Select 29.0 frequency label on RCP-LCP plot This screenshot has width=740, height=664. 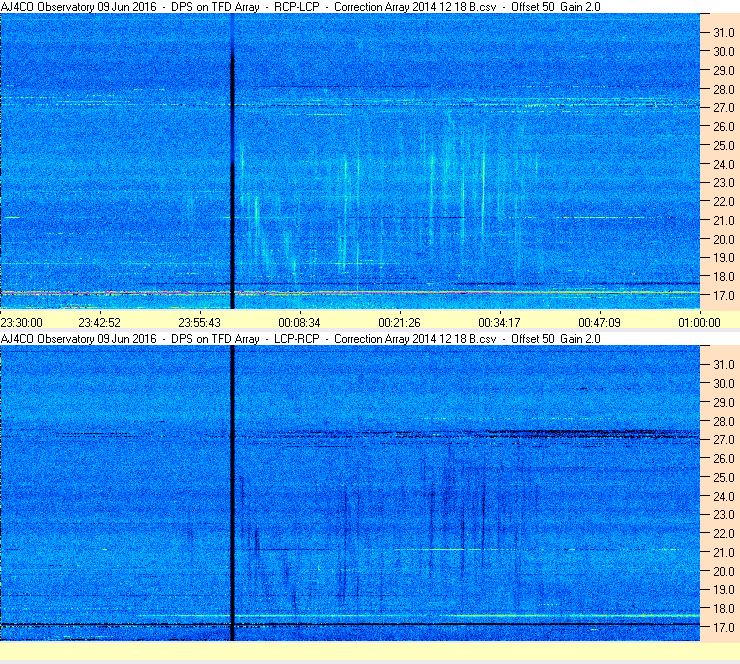pos(724,70)
